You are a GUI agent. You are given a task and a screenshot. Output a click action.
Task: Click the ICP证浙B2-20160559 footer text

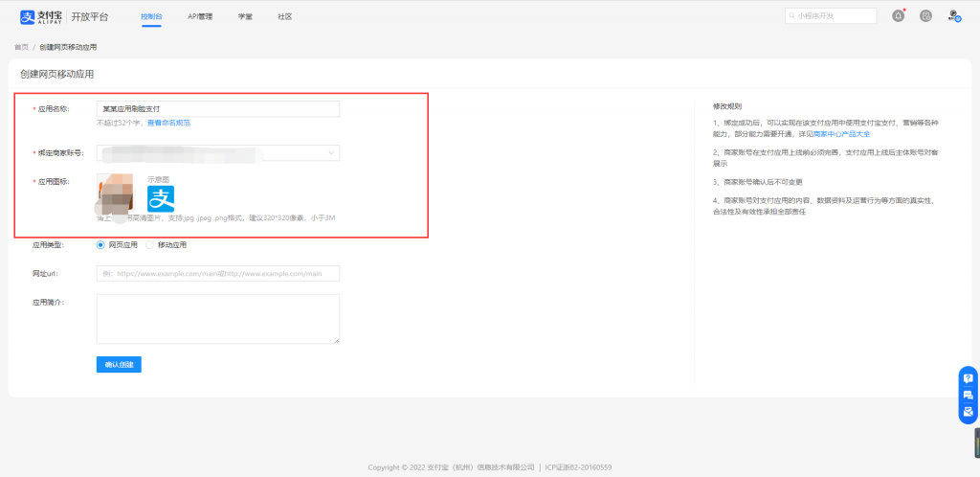coord(578,467)
